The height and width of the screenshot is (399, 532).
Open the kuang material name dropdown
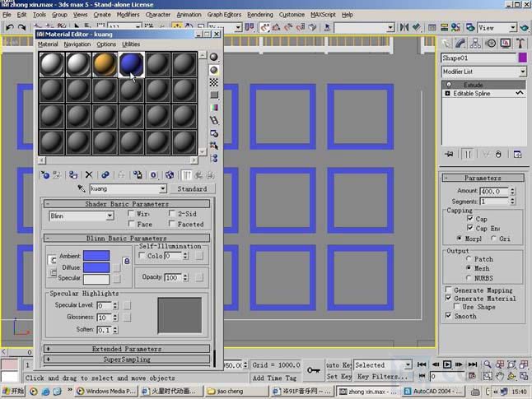(x=163, y=188)
